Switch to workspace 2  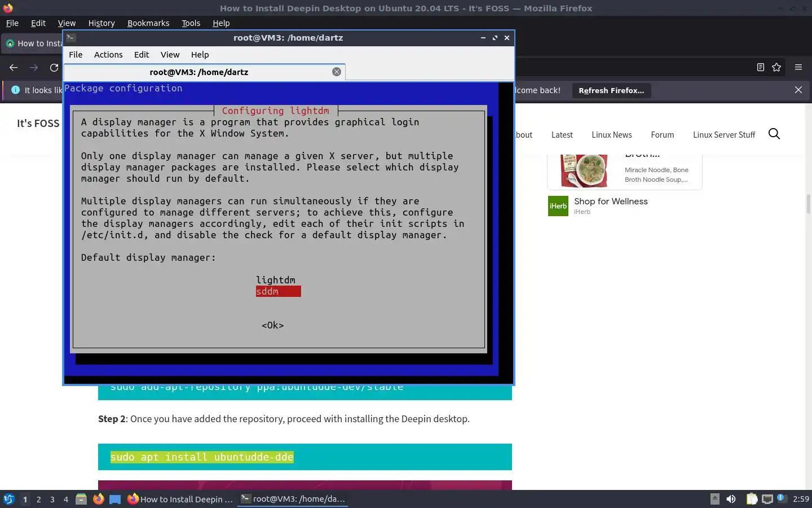pyautogui.click(x=38, y=500)
